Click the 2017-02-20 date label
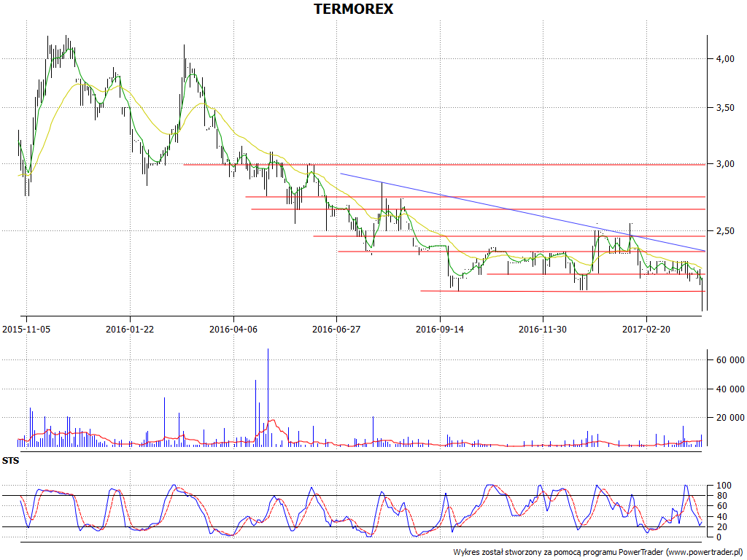 [x=646, y=329]
